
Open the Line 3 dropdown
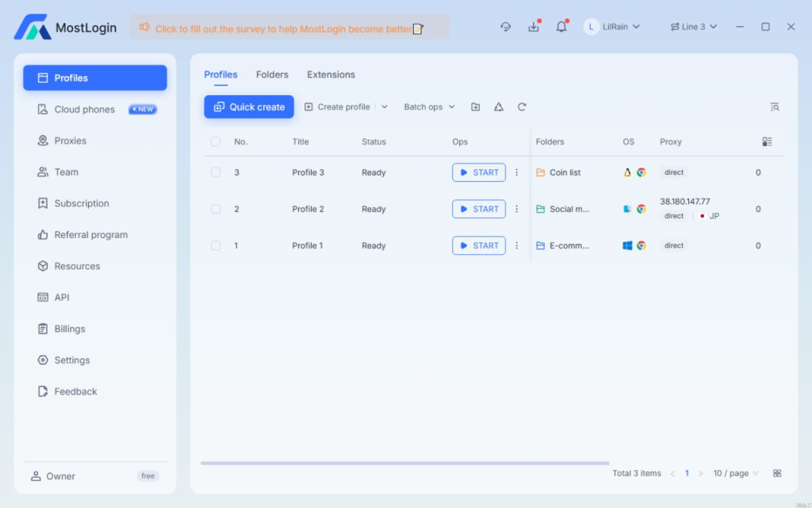[694, 27]
